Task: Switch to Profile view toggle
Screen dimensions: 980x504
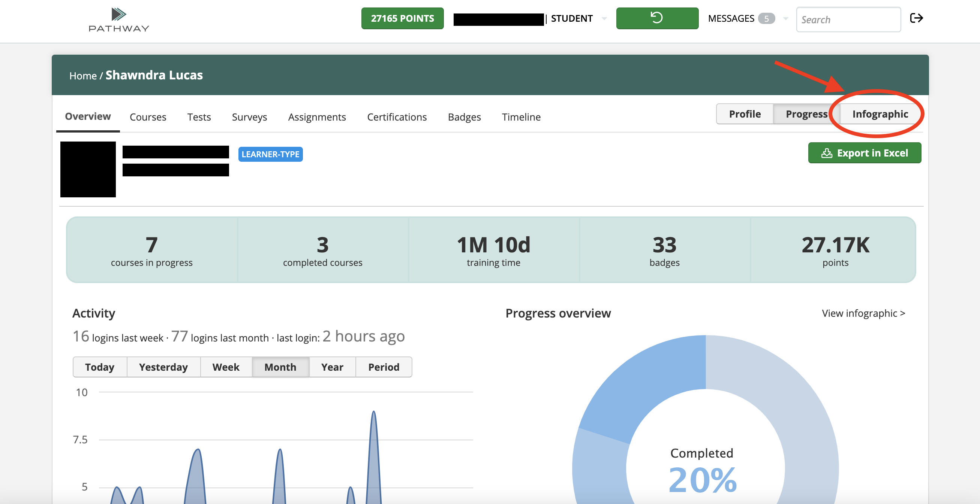Action: click(x=745, y=114)
